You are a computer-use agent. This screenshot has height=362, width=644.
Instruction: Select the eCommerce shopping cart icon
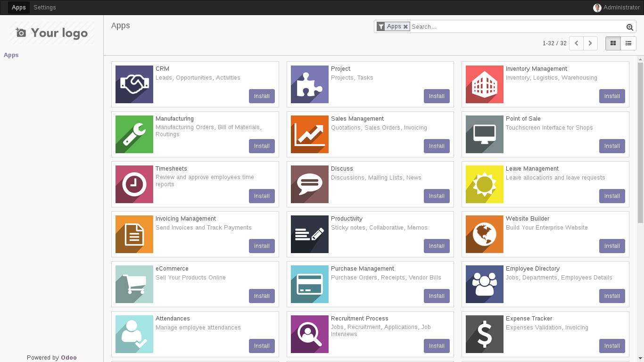[134, 284]
